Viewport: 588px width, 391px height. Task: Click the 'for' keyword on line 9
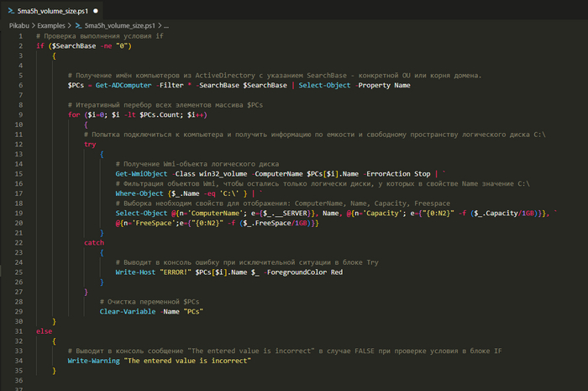(73, 114)
